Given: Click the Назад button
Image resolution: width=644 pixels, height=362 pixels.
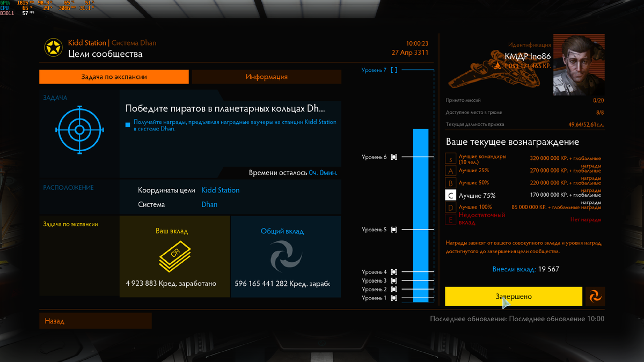Looking at the screenshot, I should tap(96, 321).
